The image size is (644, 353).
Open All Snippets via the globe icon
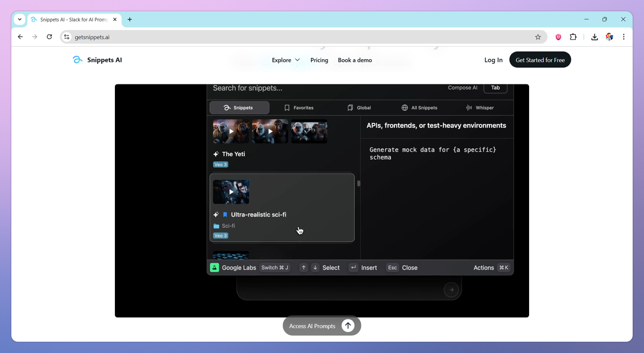click(405, 107)
